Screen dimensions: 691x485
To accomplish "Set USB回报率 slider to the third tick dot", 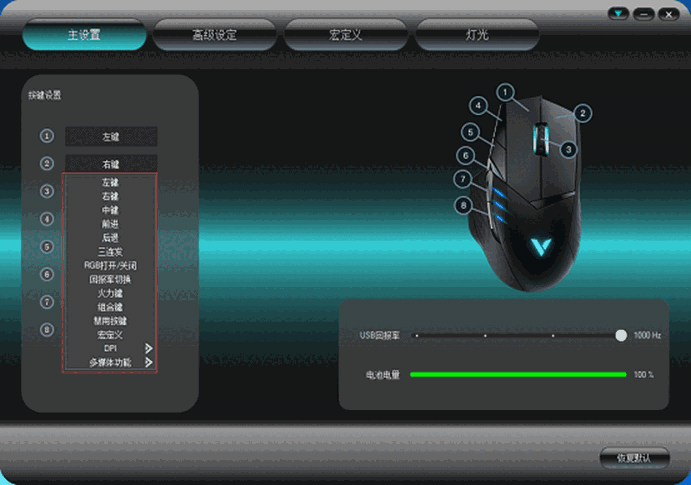I will point(553,336).
